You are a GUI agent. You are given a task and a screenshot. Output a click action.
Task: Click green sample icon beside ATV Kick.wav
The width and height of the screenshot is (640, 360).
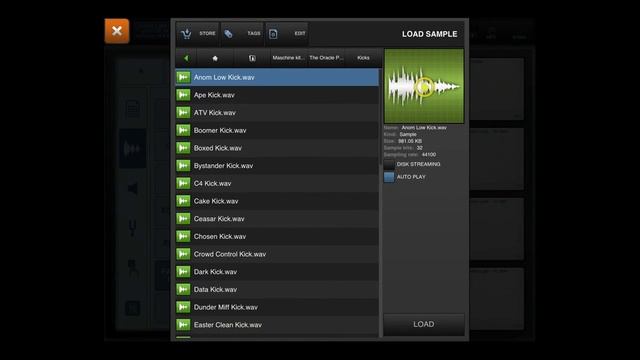click(183, 113)
